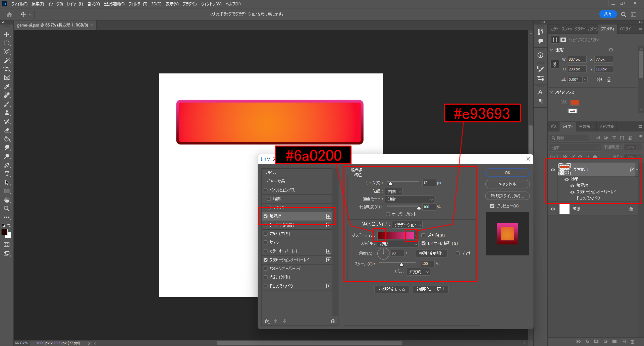The height and width of the screenshot is (346, 644).
Task: Click the stroke gradient preview swatch
Action: click(396, 235)
